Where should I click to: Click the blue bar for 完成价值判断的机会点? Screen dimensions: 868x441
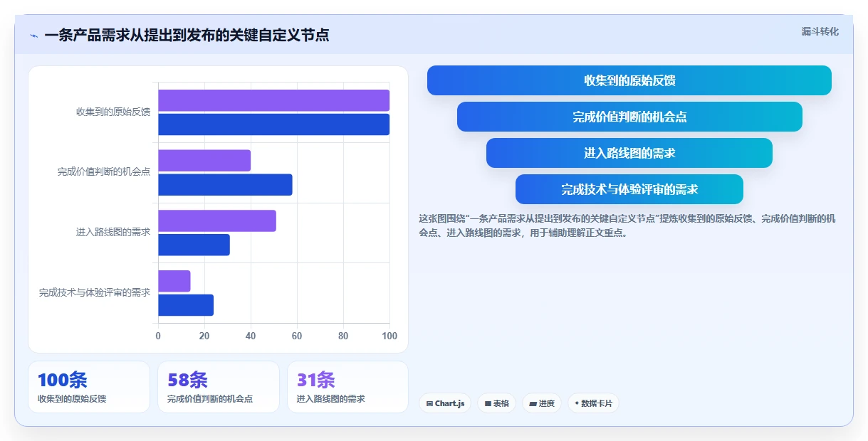[x=225, y=185]
